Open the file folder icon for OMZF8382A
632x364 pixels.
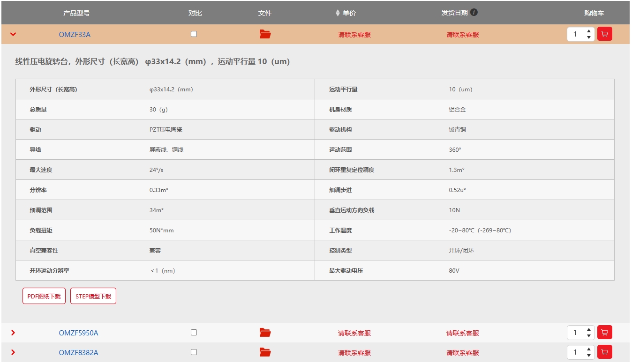click(265, 352)
